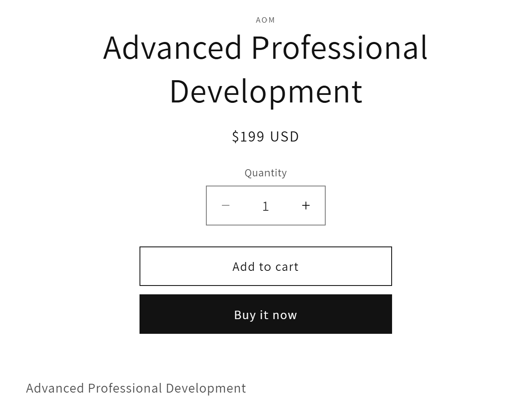Choose the white outlined Add to cart button
The width and height of the screenshot is (532, 414).
266,266
